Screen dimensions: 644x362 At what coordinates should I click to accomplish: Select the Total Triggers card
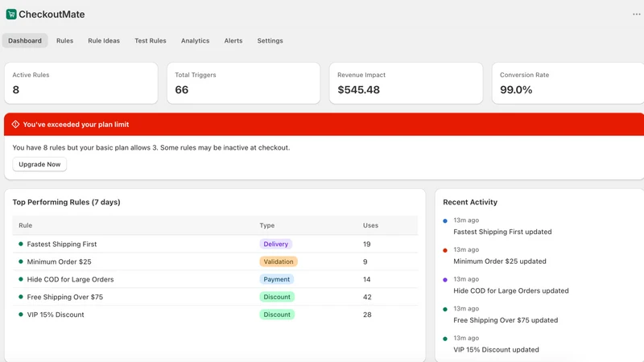(244, 84)
